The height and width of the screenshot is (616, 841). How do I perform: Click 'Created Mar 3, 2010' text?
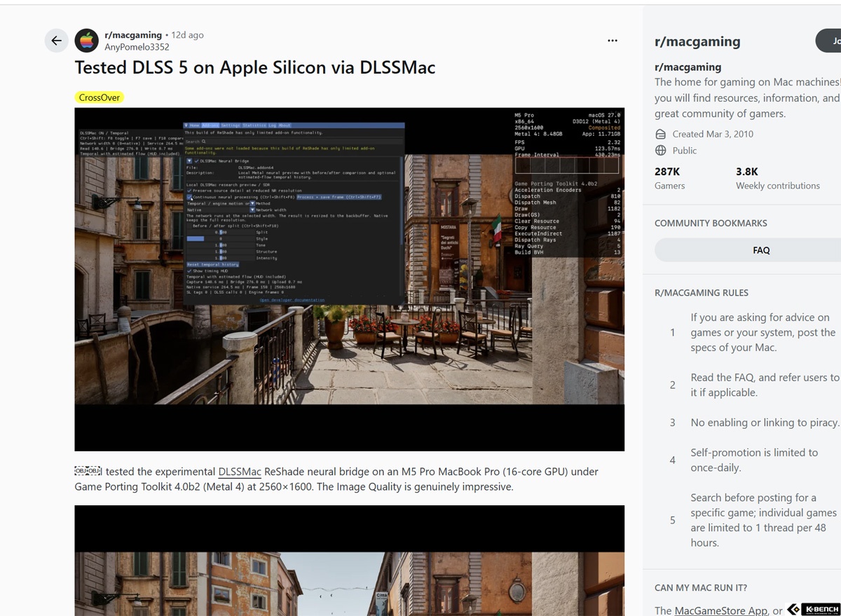pos(713,134)
